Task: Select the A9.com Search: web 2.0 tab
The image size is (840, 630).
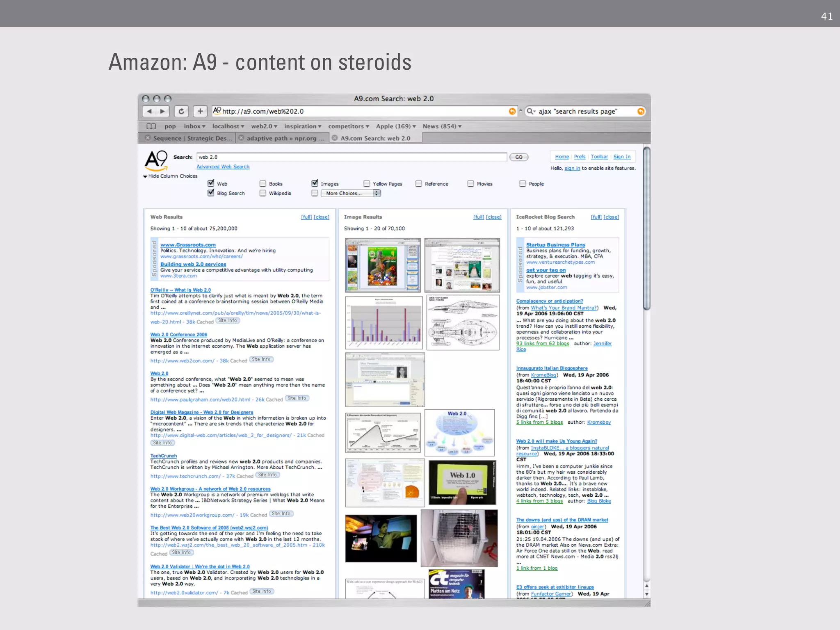Action: (x=375, y=138)
